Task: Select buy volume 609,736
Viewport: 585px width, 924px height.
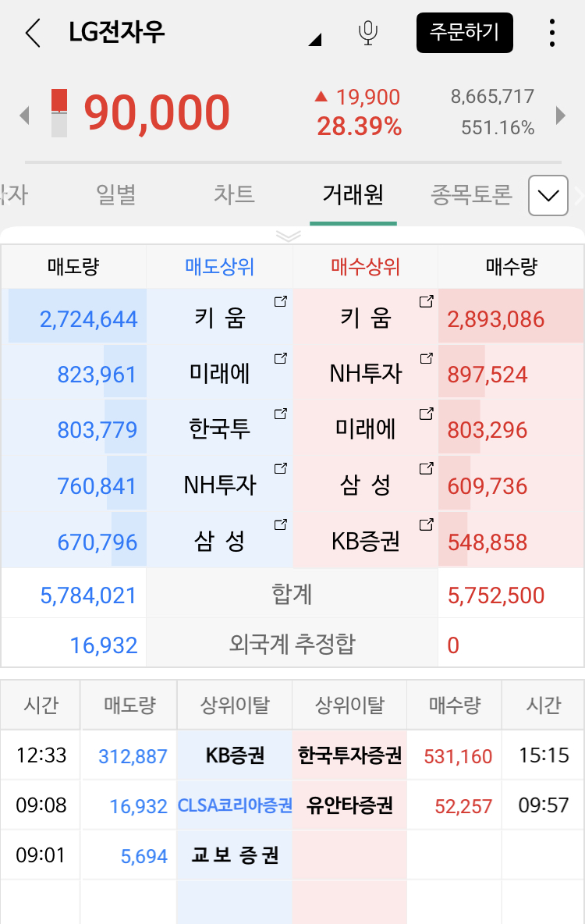Action: 487,486
